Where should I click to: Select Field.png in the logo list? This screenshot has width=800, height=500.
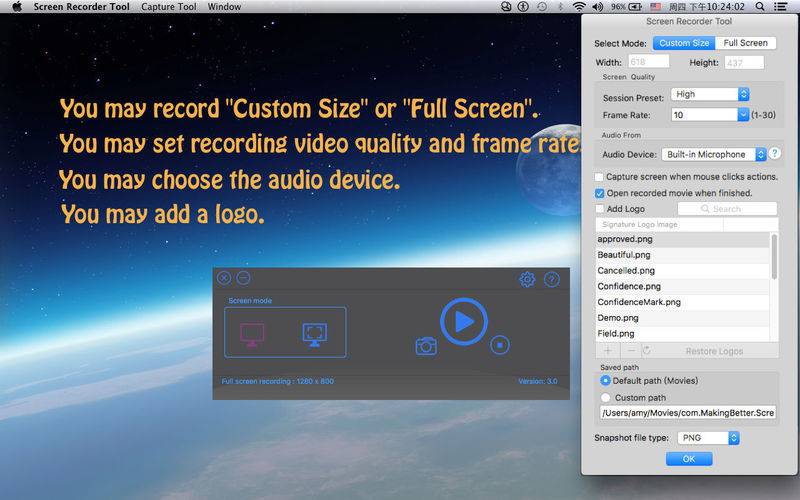coord(683,334)
